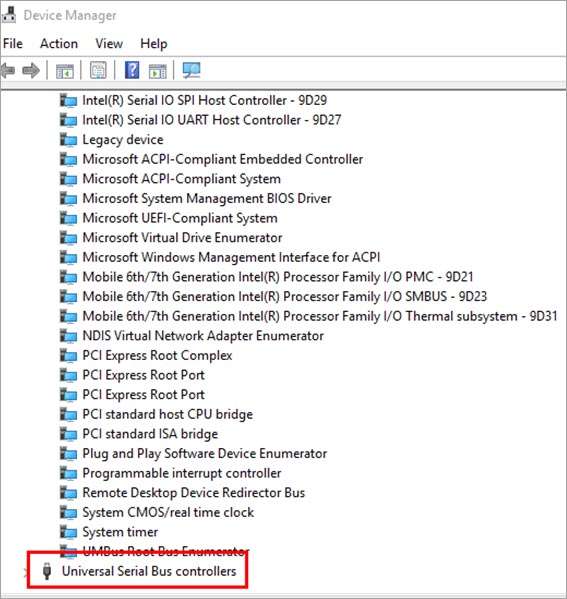This screenshot has height=599, width=567.
Task: Click the blue Help question mark icon
Action: click(132, 70)
